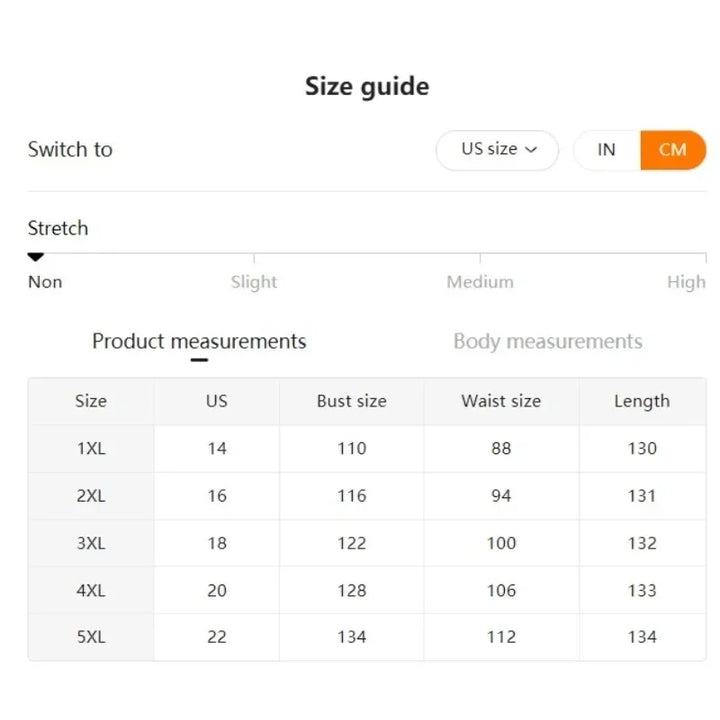Viewport: 720px width, 720px height.
Task: Select the 2XL size row
Action: [x=91, y=496]
